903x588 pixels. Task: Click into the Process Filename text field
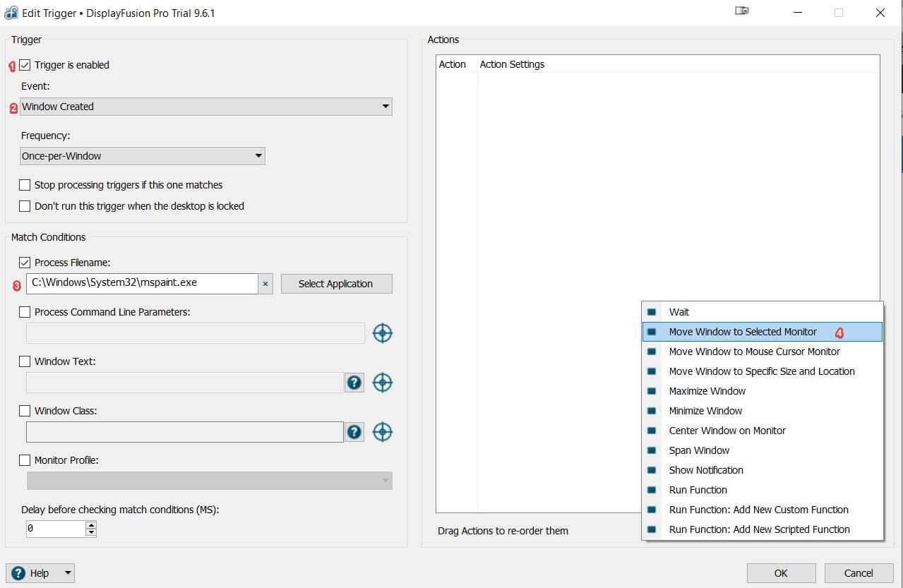(141, 283)
